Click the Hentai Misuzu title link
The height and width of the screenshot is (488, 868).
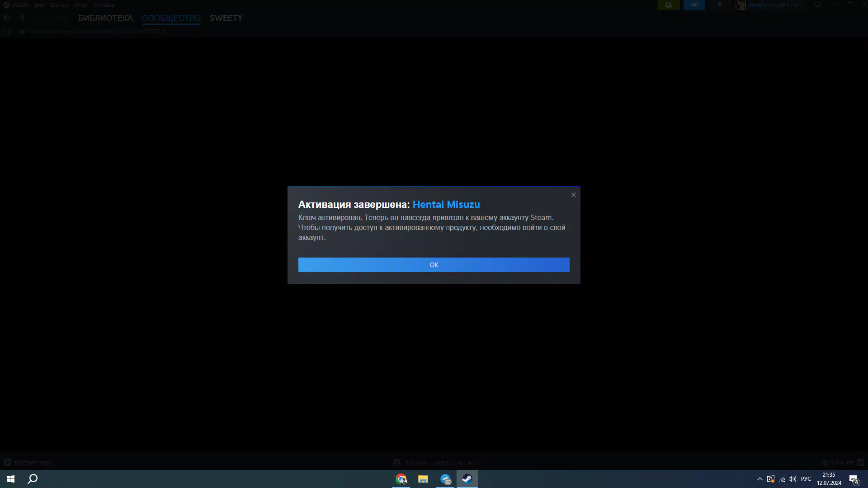pyautogui.click(x=446, y=204)
